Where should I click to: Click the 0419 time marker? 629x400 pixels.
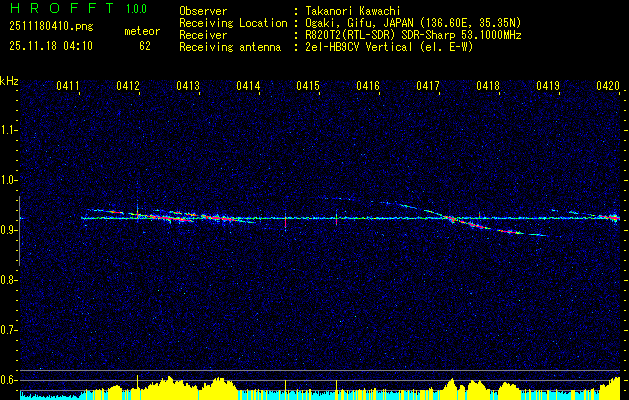pos(548,85)
